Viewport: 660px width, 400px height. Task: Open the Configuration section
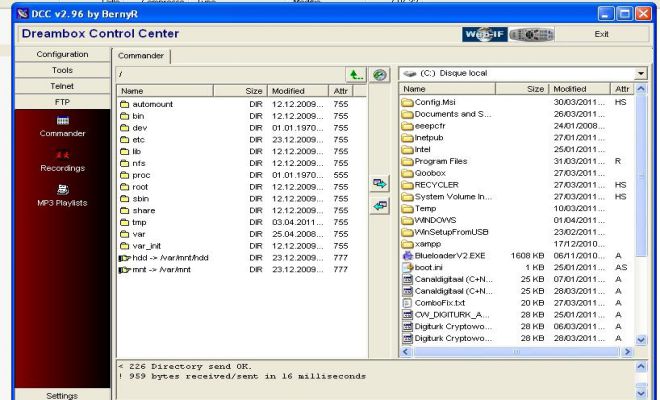[x=62, y=54]
